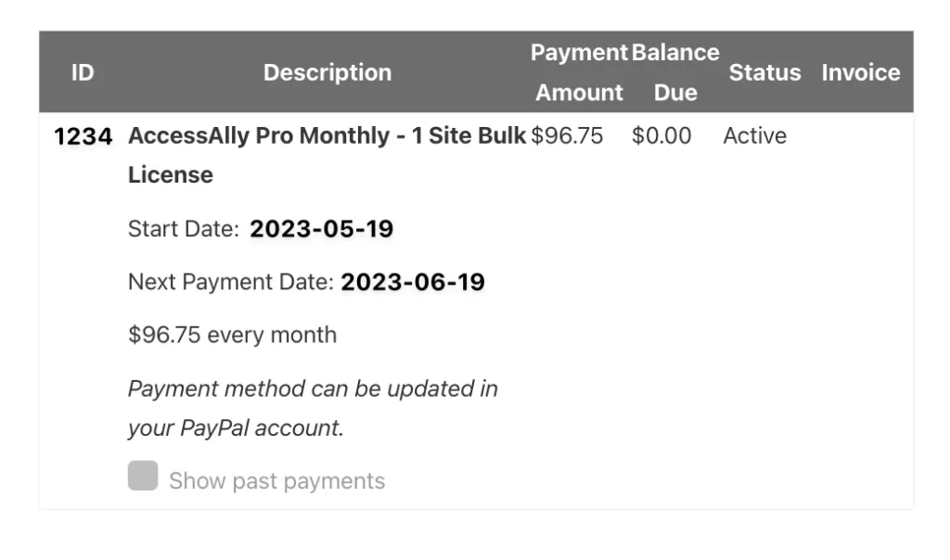Screen dimensions: 950x560
Task: Select the Status column header
Action: pyautogui.click(x=764, y=72)
